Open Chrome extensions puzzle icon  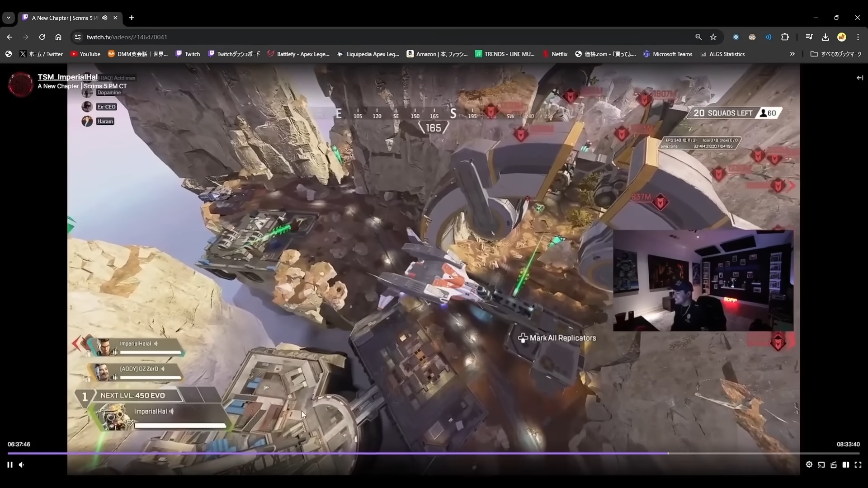coord(785,37)
